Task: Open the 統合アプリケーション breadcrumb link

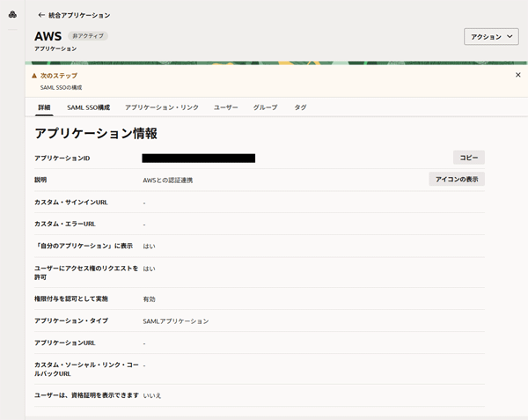Action: (x=79, y=16)
